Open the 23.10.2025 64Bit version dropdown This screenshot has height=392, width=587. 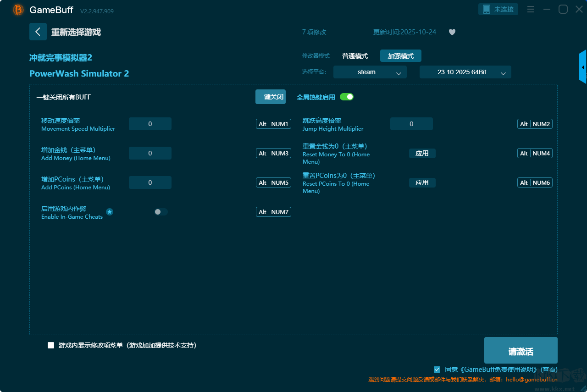pos(465,72)
